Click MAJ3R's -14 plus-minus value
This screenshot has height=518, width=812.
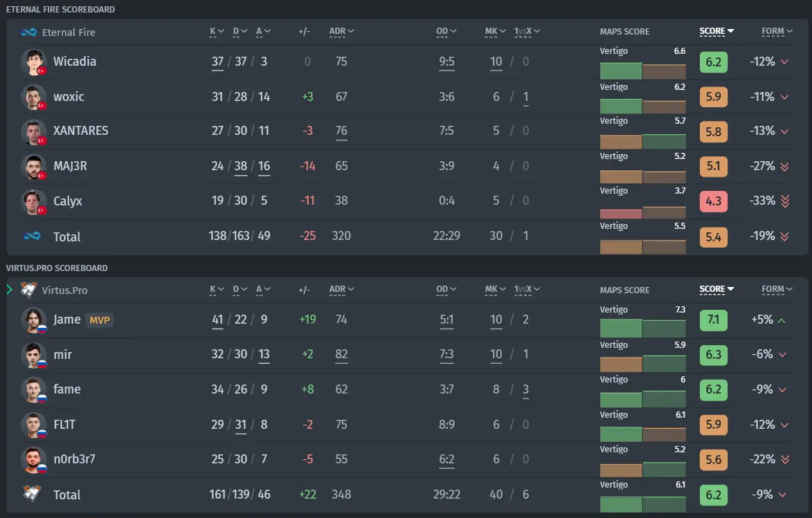point(307,166)
